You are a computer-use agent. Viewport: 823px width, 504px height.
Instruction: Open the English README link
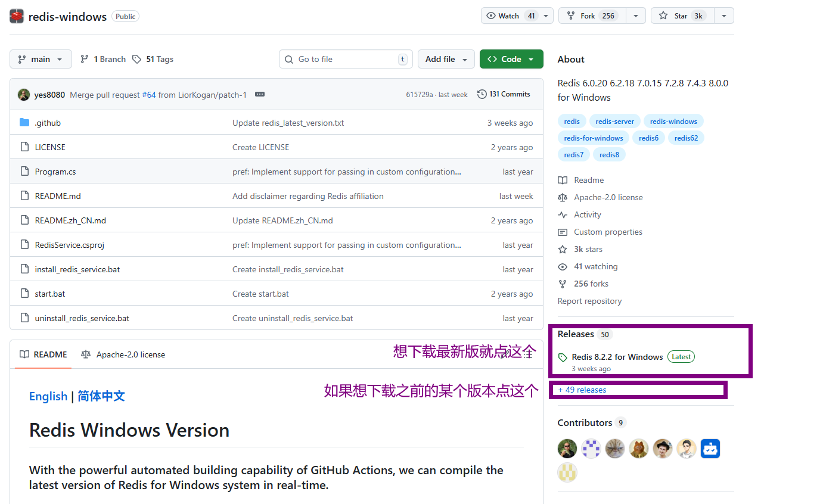tap(48, 396)
